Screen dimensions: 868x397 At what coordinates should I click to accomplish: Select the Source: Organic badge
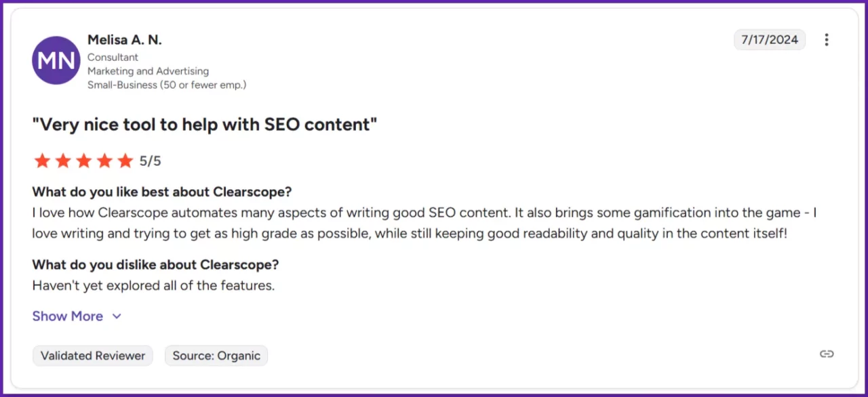coord(216,356)
